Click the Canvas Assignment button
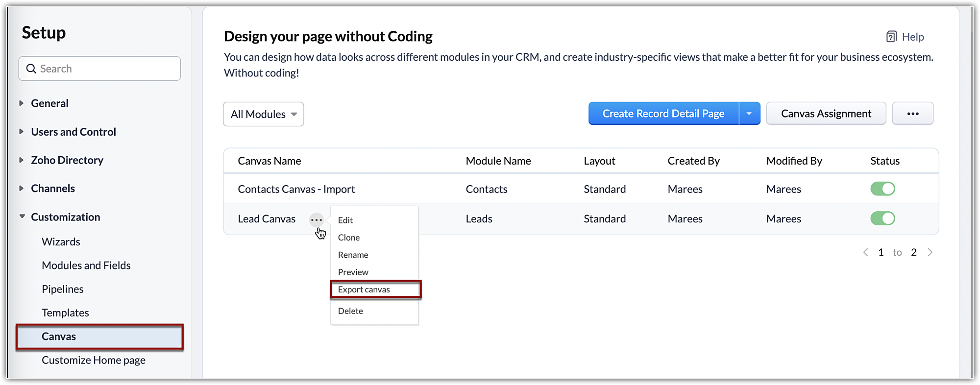980x385 pixels. tap(826, 114)
